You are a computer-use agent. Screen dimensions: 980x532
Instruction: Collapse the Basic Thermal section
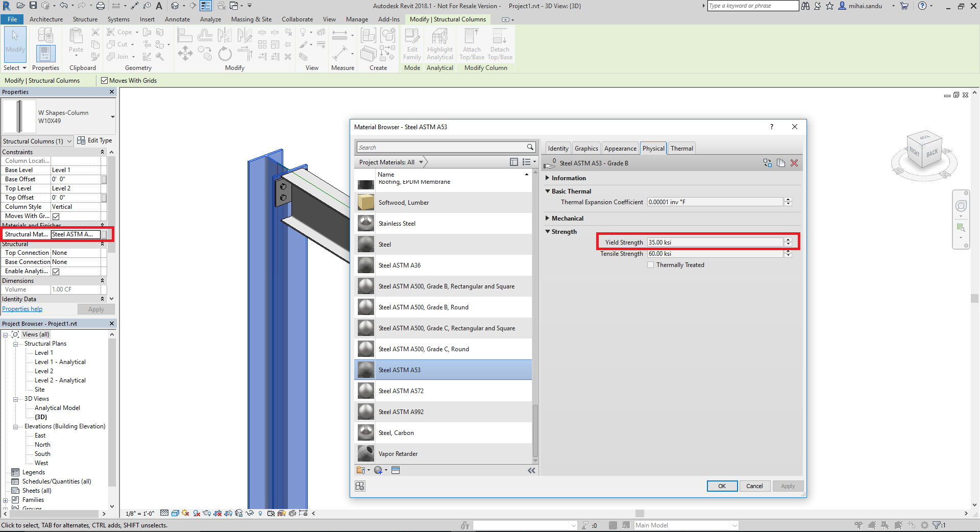click(x=548, y=191)
